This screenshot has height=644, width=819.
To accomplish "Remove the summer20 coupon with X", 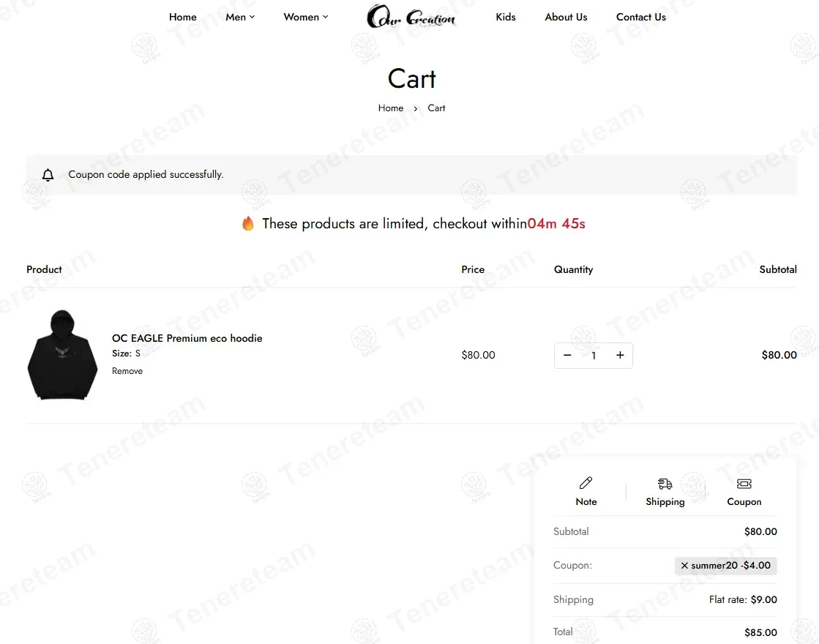I will (684, 565).
